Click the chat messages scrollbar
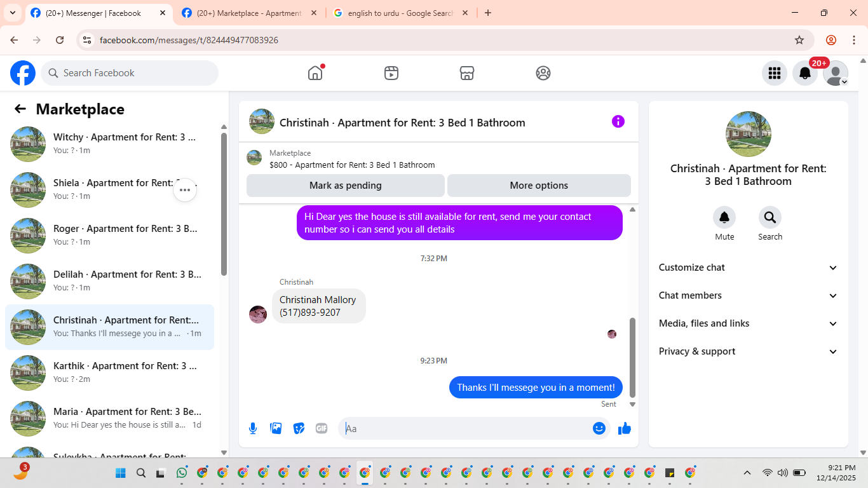868x488 pixels. click(x=632, y=357)
